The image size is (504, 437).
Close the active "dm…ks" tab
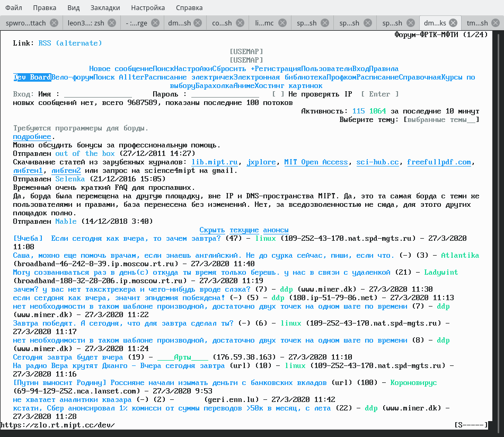453,23
